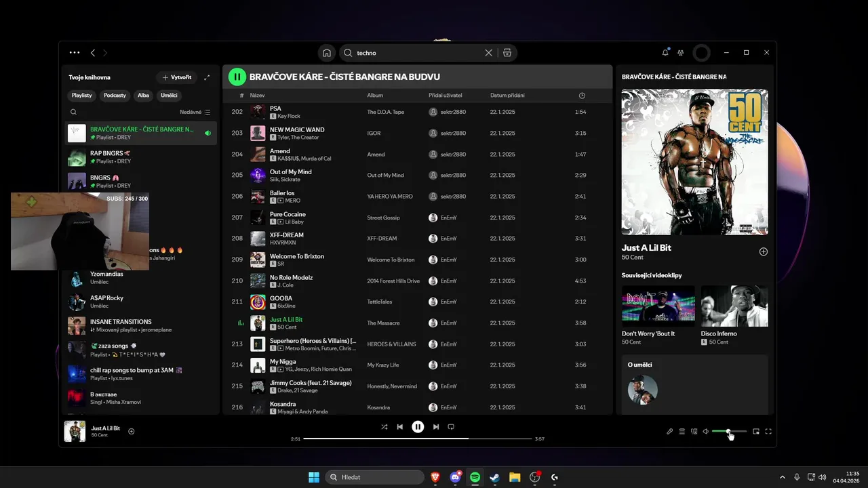Open File Explorer from the taskbar
868x488 pixels.
coord(515,477)
